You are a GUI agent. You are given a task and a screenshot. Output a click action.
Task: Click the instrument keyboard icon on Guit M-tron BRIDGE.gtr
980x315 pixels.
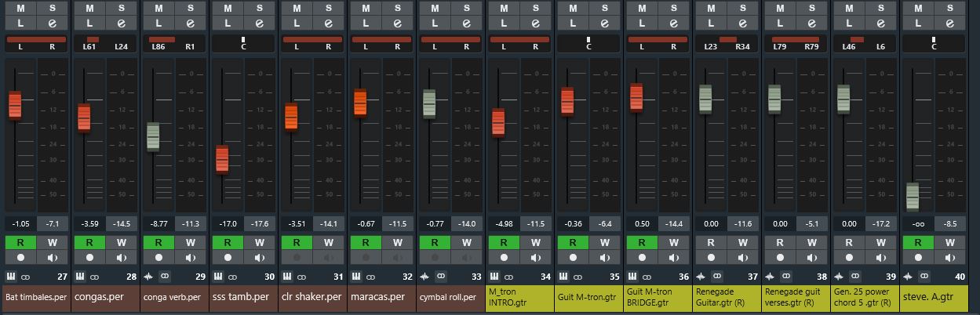click(x=633, y=276)
